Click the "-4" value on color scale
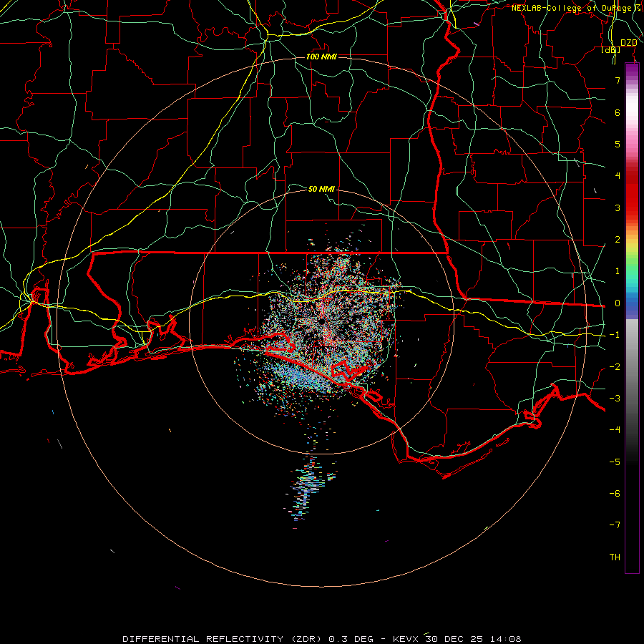 click(615, 430)
